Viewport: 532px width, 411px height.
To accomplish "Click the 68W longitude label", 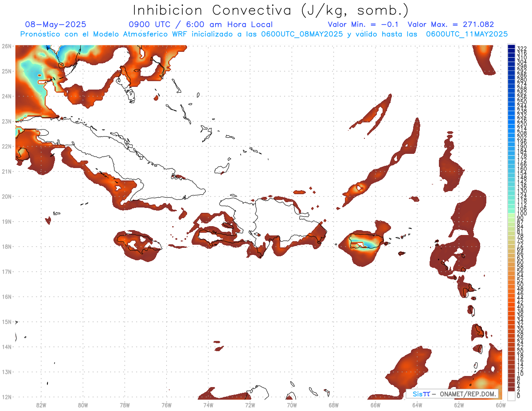I will pos(333,405).
